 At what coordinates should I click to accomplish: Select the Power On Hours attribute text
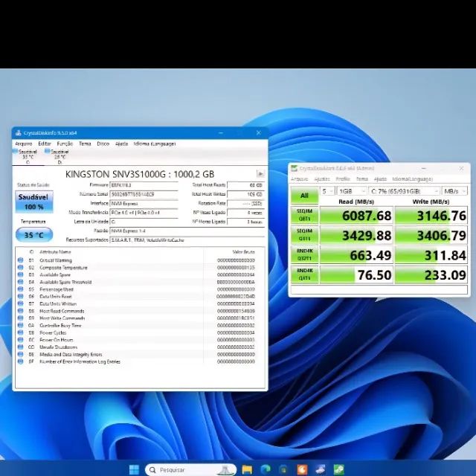(57, 340)
